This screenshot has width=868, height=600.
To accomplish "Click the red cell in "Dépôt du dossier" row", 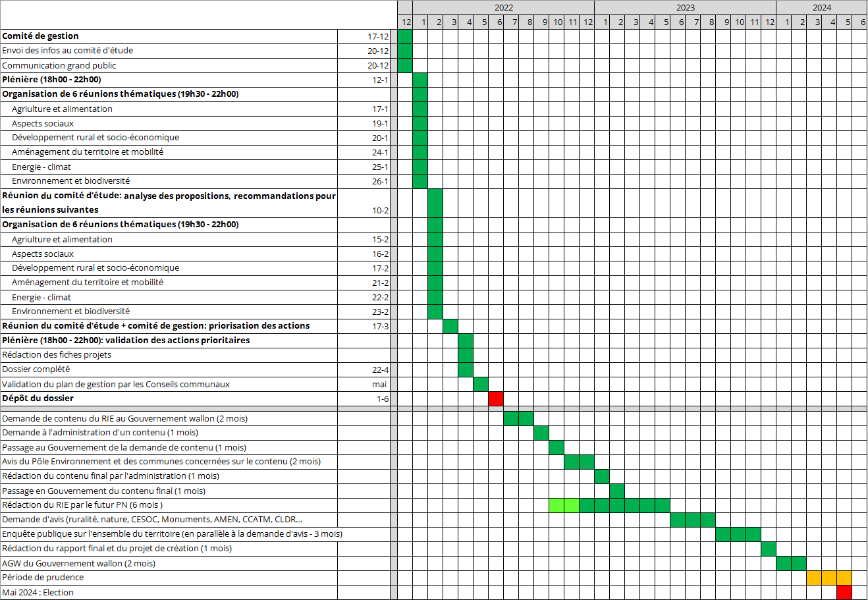I will click(496, 398).
